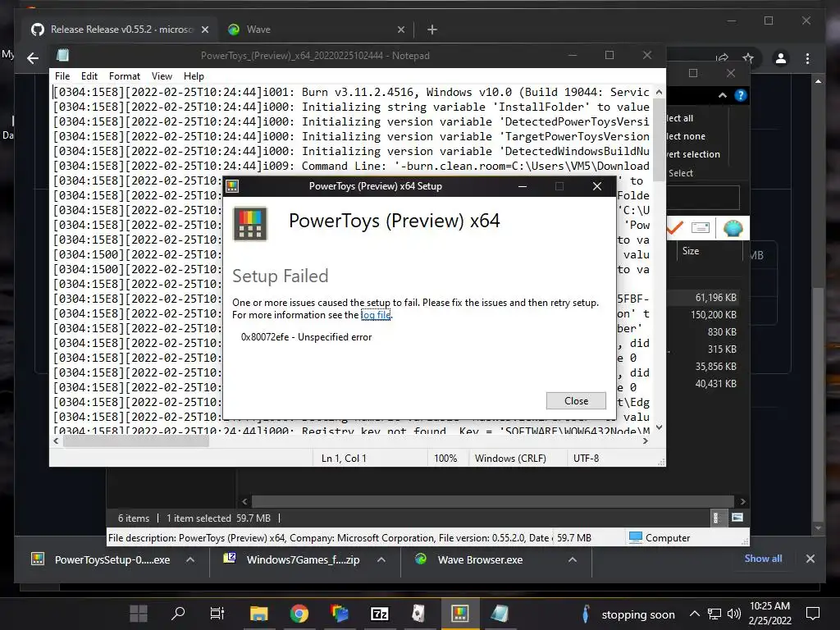Click the Size column header
Screen dimensions: 840x630
click(691, 251)
